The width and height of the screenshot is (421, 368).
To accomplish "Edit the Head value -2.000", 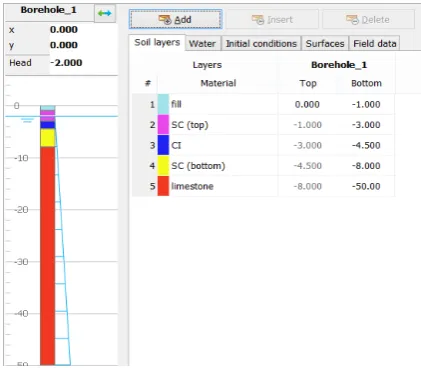I will [x=83, y=63].
